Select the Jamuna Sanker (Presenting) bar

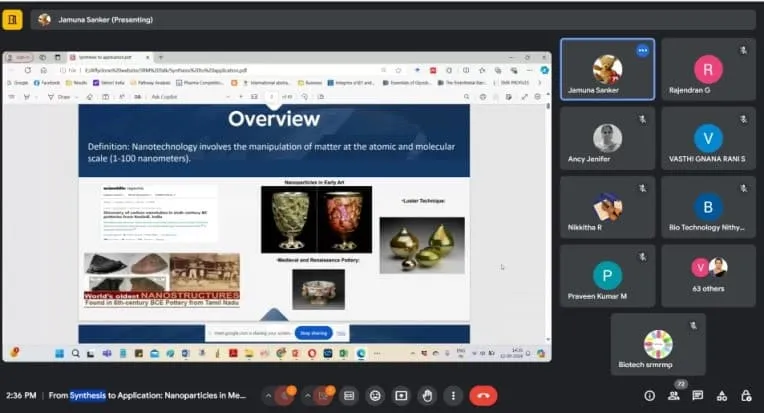click(393, 19)
